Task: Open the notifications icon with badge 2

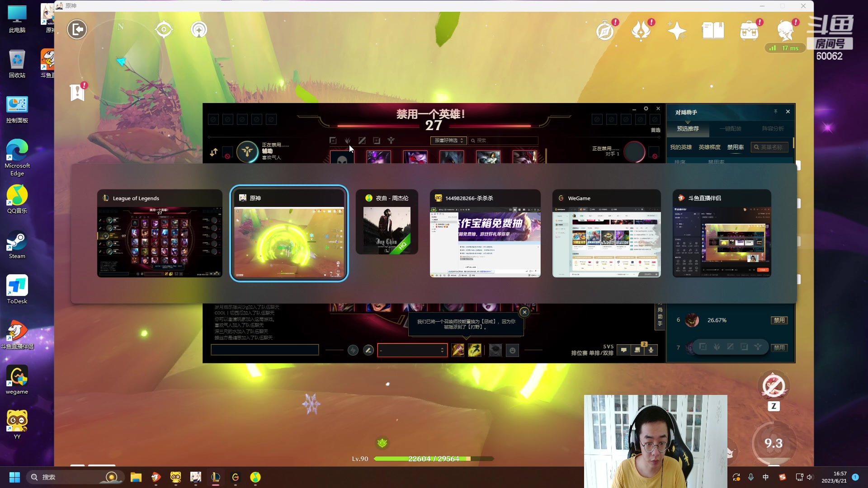Action: (637, 350)
